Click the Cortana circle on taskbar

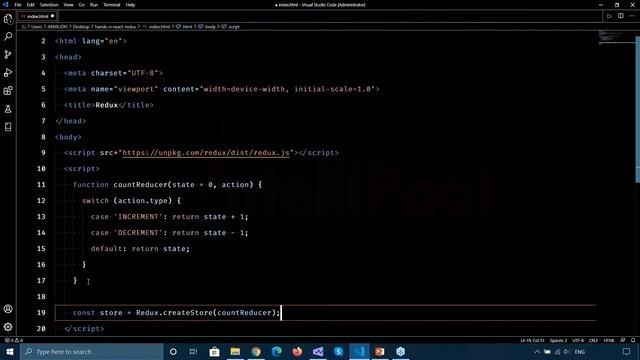pyautogui.click(x=173, y=352)
